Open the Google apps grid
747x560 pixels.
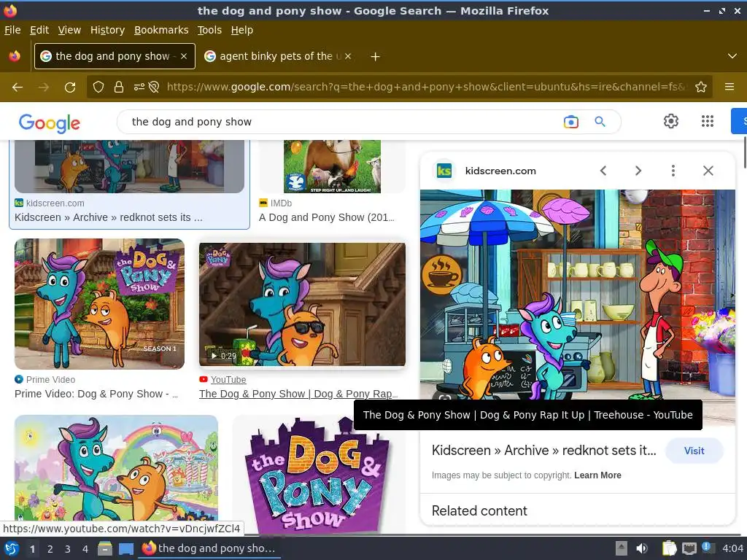tap(708, 121)
